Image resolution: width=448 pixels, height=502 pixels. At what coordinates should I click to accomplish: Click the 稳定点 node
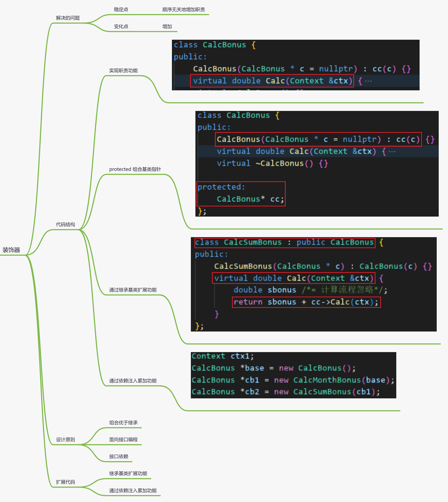[x=121, y=10]
